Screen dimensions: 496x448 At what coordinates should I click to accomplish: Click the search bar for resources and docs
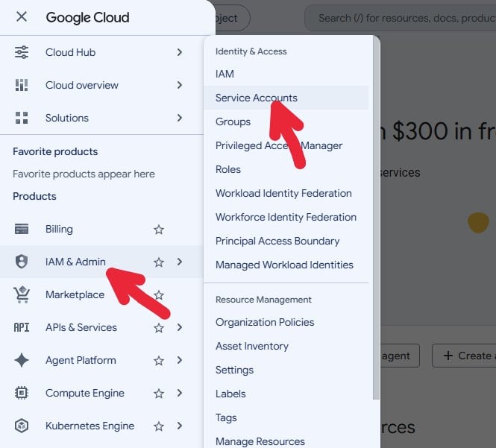point(400,18)
